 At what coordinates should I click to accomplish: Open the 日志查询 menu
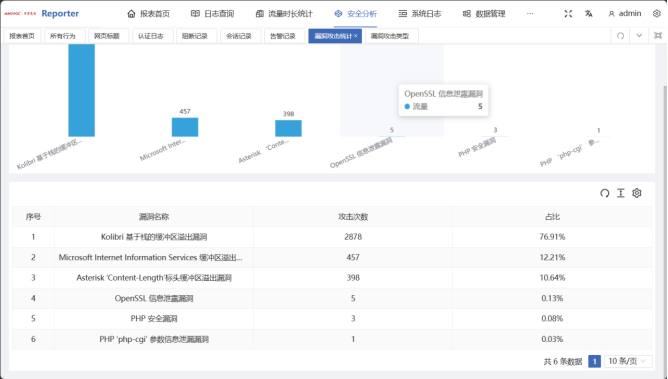(212, 14)
